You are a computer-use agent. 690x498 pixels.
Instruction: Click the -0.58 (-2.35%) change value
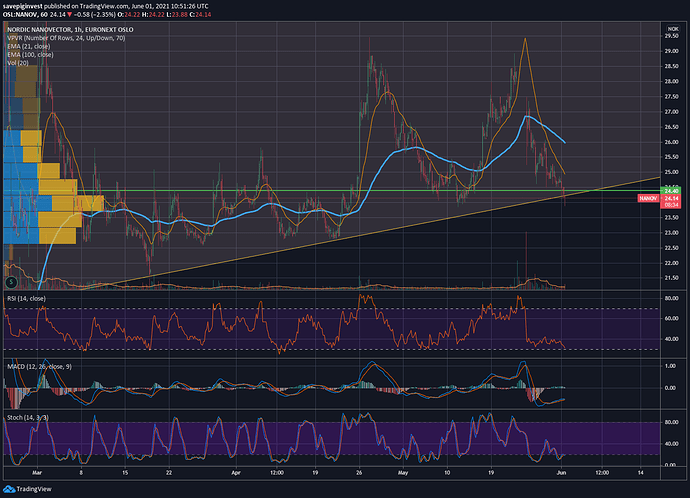(94, 15)
